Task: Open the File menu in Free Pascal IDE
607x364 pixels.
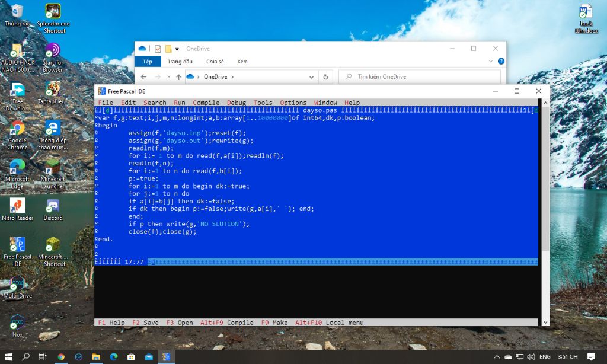Action: [x=106, y=103]
